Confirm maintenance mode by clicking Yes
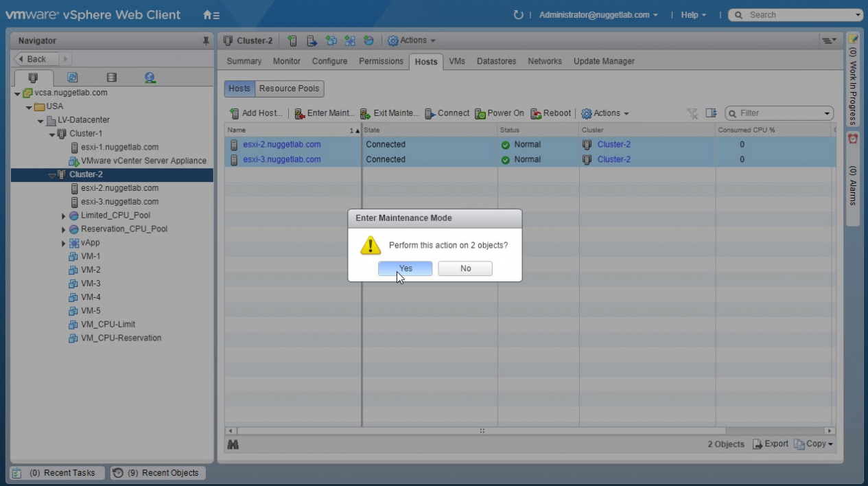The height and width of the screenshot is (486, 868). pyautogui.click(x=405, y=268)
